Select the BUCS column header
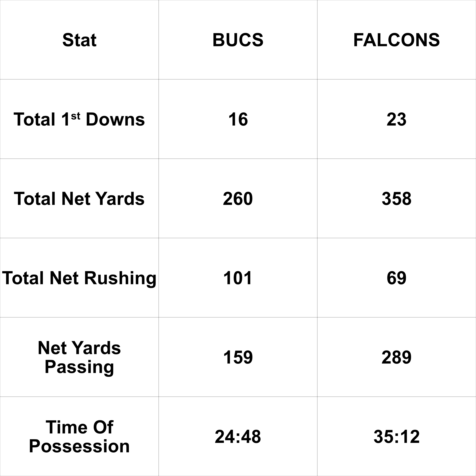Image resolution: width=476 pixels, height=476 pixels. (238, 40)
